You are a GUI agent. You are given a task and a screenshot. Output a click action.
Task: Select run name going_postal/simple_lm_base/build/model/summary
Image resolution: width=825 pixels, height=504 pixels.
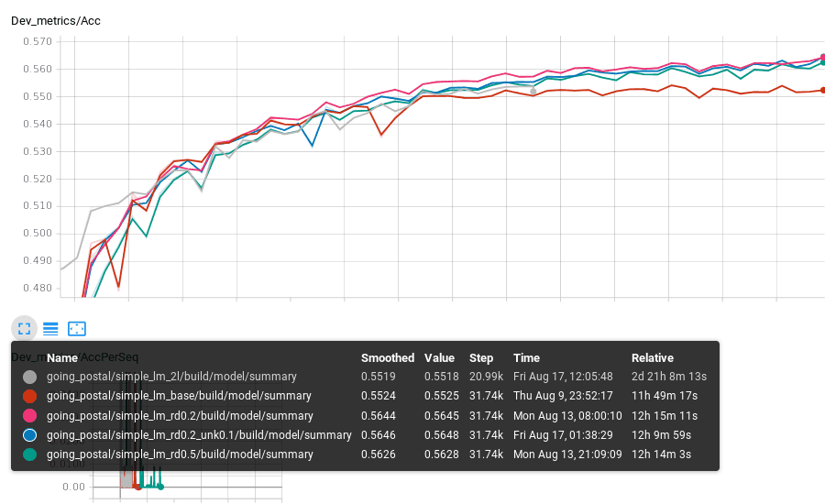[179, 396]
